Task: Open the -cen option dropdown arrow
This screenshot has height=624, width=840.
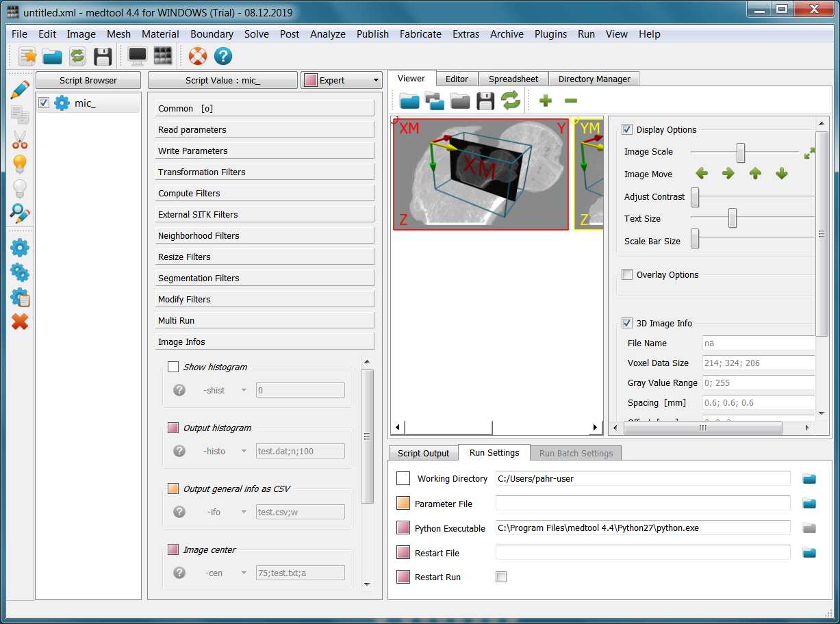Action: (244, 573)
